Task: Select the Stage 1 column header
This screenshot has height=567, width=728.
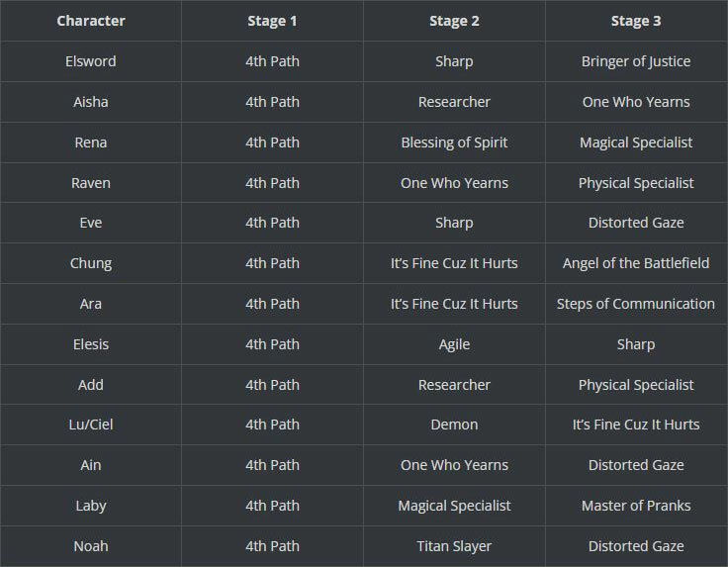Action: tap(272, 21)
